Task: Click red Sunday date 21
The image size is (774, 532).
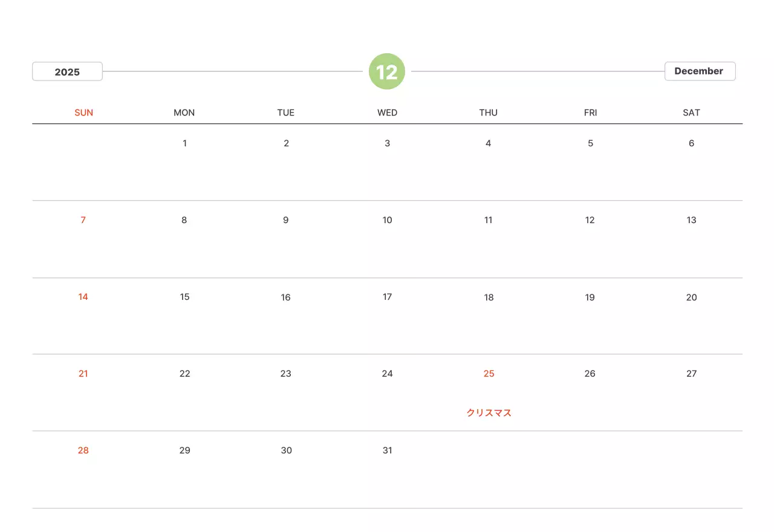Action: click(x=83, y=374)
